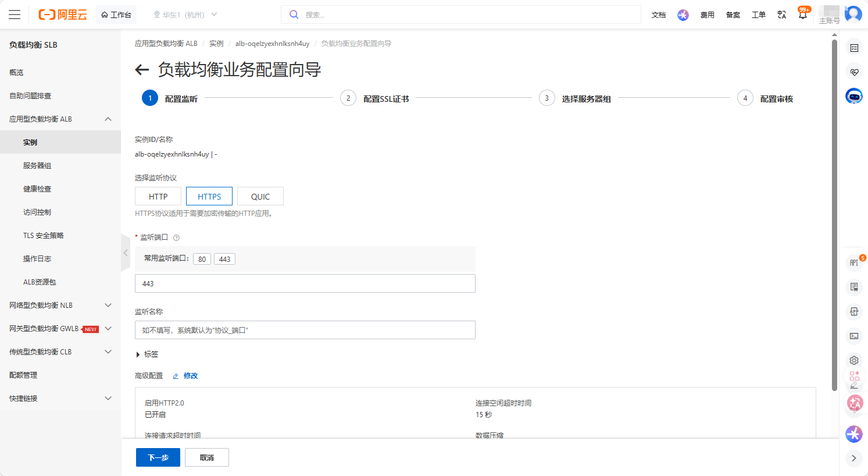Image resolution: width=868 pixels, height=476 pixels.
Task: Expand the 标签 tags section
Action: pyautogui.click(x=147, y=354)
